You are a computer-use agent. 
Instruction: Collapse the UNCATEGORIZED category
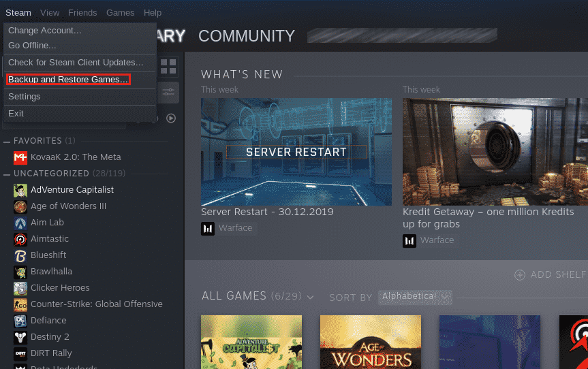coord(7,174)
